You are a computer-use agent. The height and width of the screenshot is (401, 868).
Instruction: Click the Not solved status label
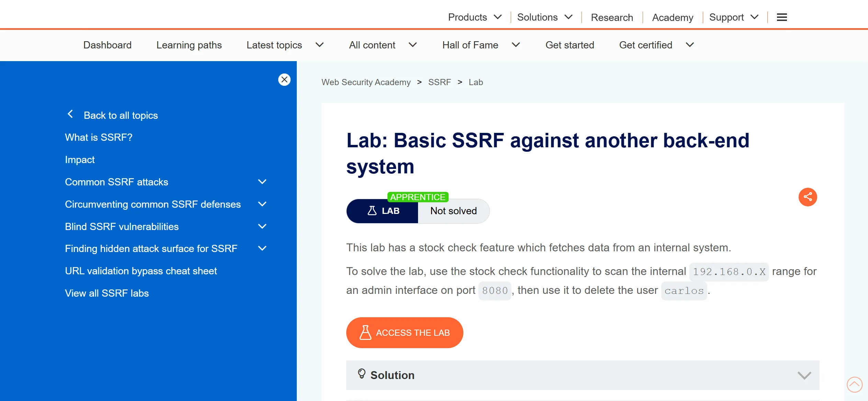(453, 211)
